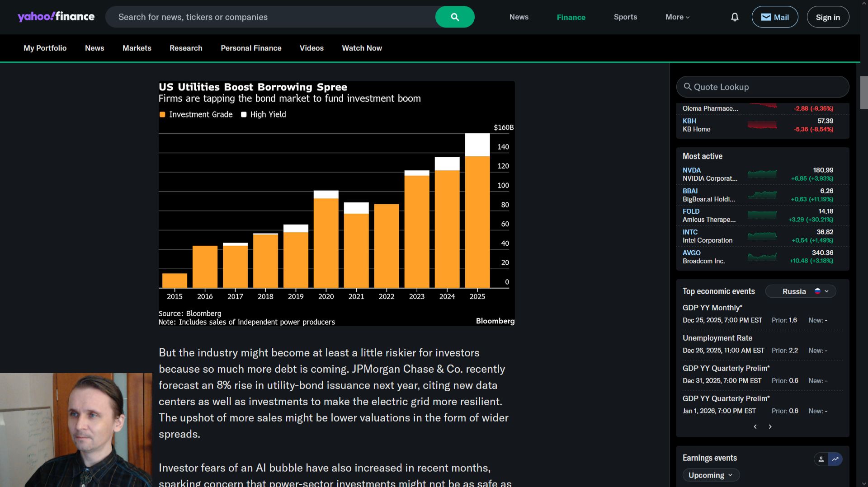Image resolution: width=868 pixels, height=487 pixels.
Task: Open the AVGO ticker link
Action: [691, 253]
